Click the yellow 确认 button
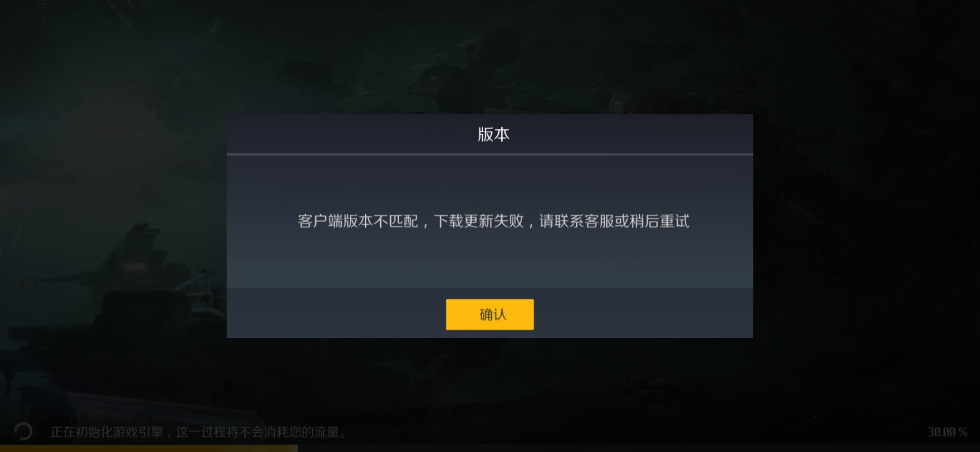Screen dimensions: 980x452 tap(490, 314)
